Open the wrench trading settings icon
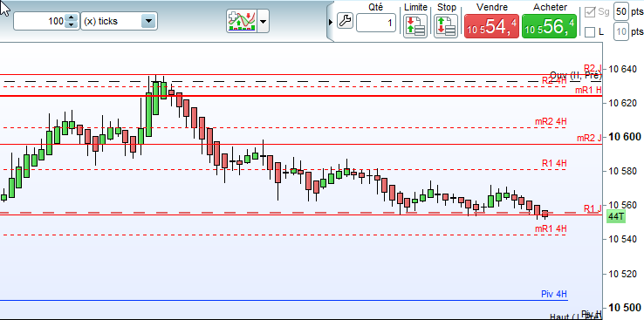 tap(345, 21)
